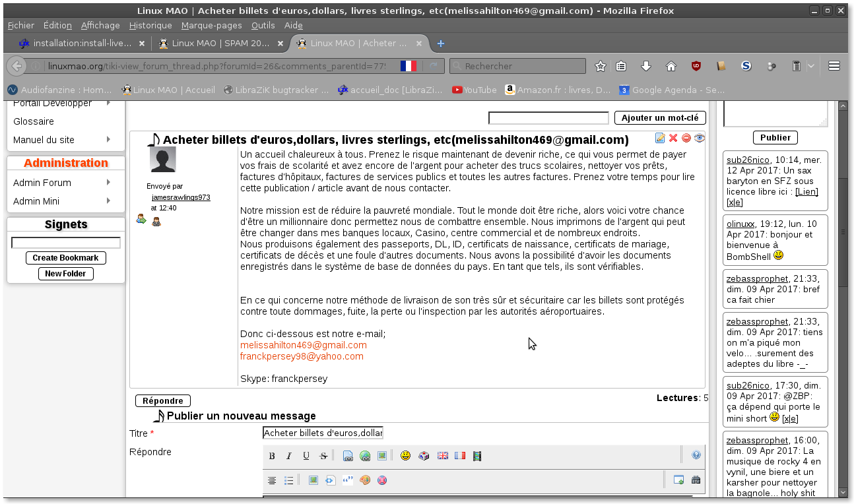Open the Historique menu
This screenshot has height=504, width=854.
click(150, 25)
